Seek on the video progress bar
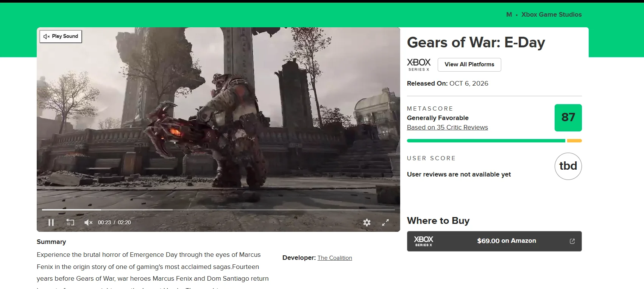Screen dimensions: 644x289 pyautogui.click(x=218, y=209)
